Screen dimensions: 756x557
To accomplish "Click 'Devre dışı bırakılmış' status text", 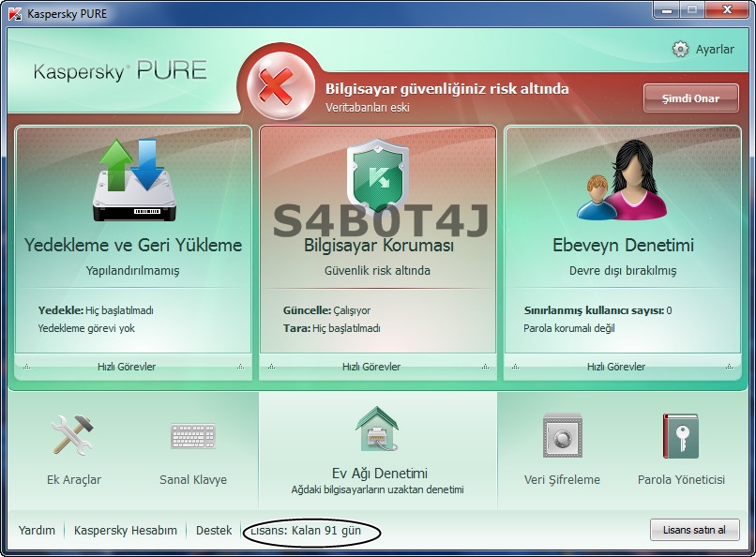I will pos(623,271).
